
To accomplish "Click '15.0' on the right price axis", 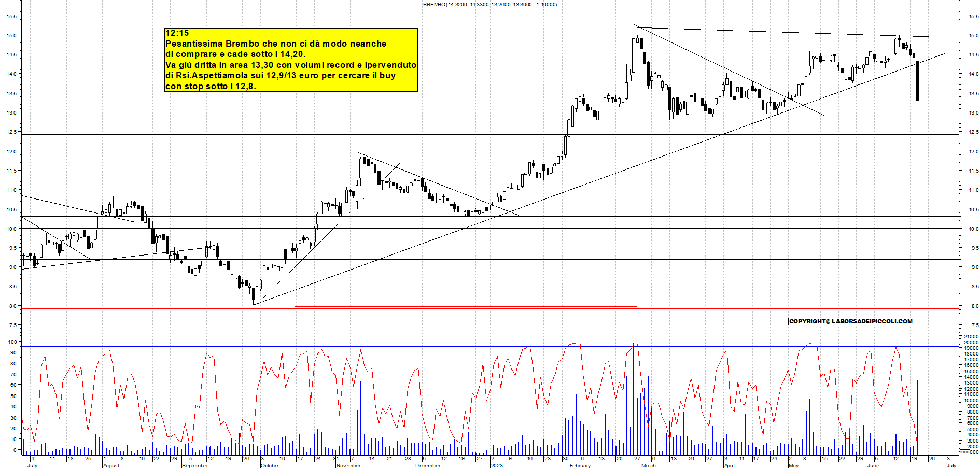I will [973, 35].
